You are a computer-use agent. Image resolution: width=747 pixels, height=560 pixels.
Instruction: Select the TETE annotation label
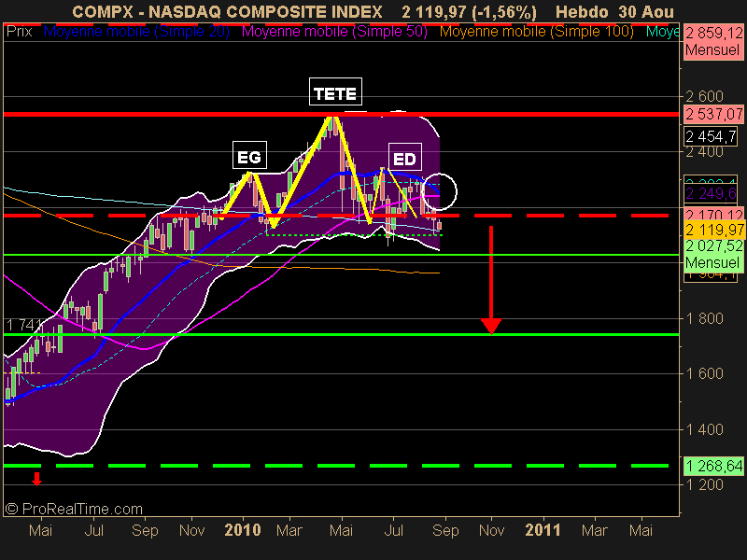click(335, 91)
